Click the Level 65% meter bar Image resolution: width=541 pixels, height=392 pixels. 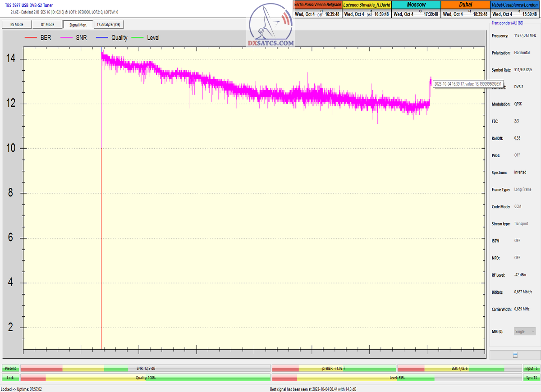click(x=396, y=377)
